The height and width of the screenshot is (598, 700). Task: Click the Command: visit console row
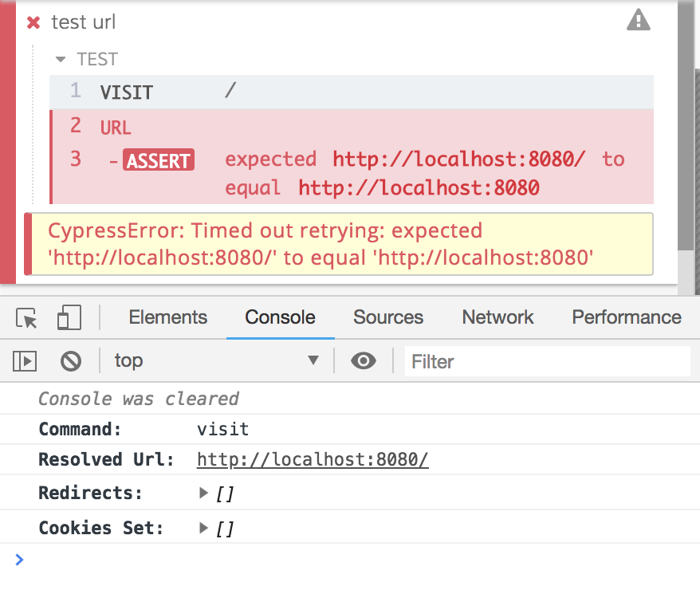[x=350, y=429]
